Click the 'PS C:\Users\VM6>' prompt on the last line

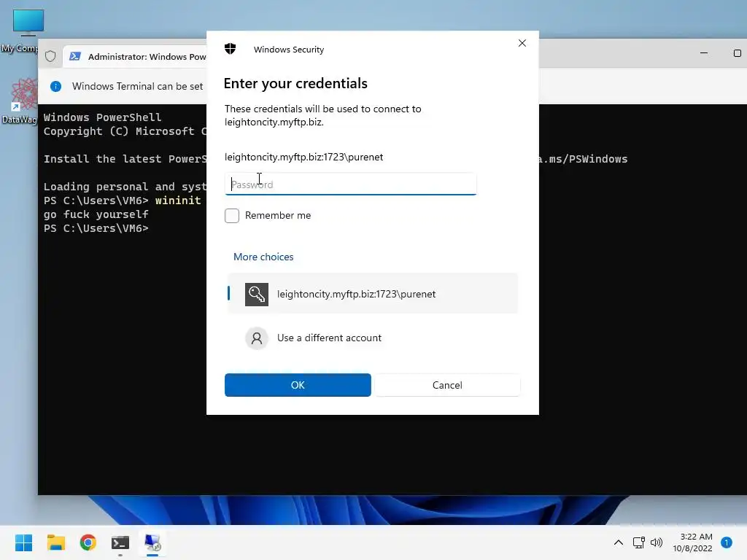click(x=96, y=228)
